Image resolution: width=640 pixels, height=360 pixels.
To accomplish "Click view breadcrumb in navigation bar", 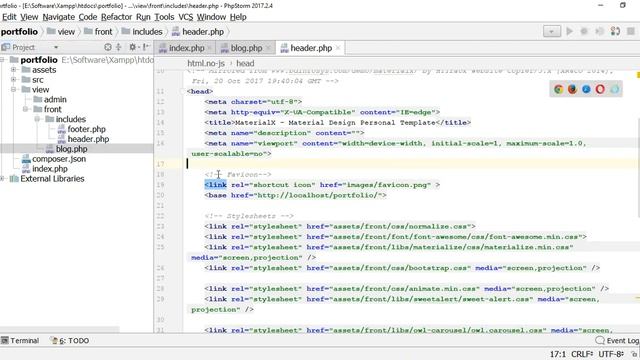I will tap(66, 32).
